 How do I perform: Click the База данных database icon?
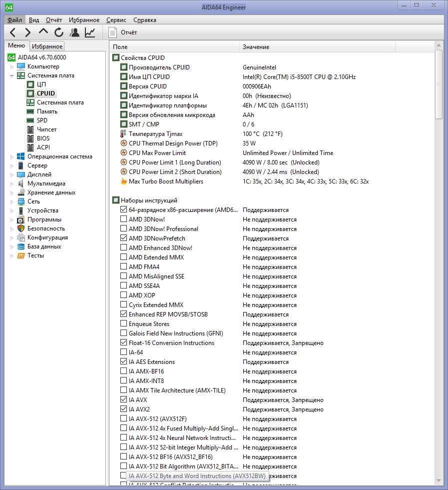tap(21, 246)
